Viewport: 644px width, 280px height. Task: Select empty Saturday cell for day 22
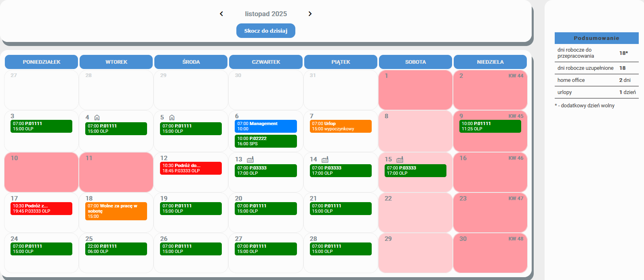pos(415,216)
